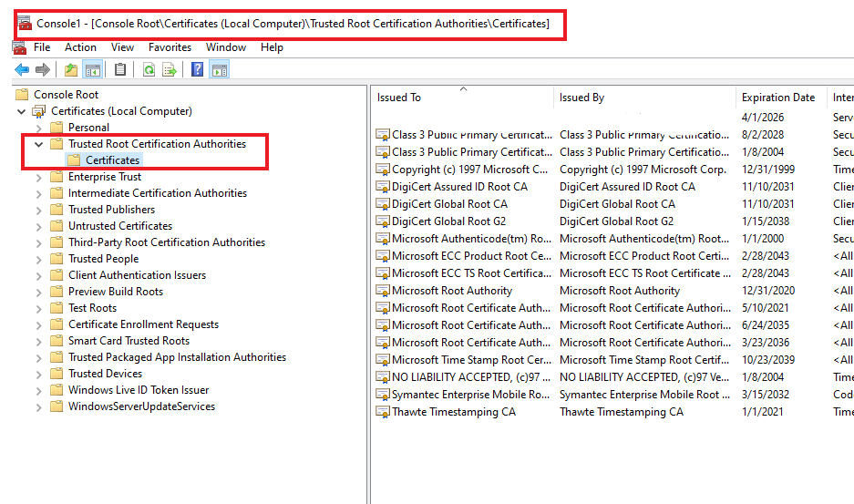Click the Test Roots folder icon
The width and height of the screenshot is (854, 504).
coord(57,308)
